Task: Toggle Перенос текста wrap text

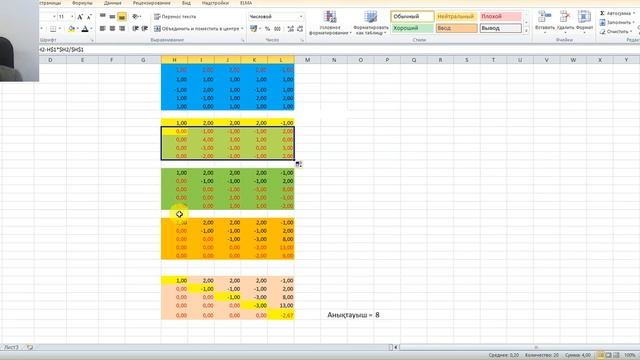Action: coord(175,17)
